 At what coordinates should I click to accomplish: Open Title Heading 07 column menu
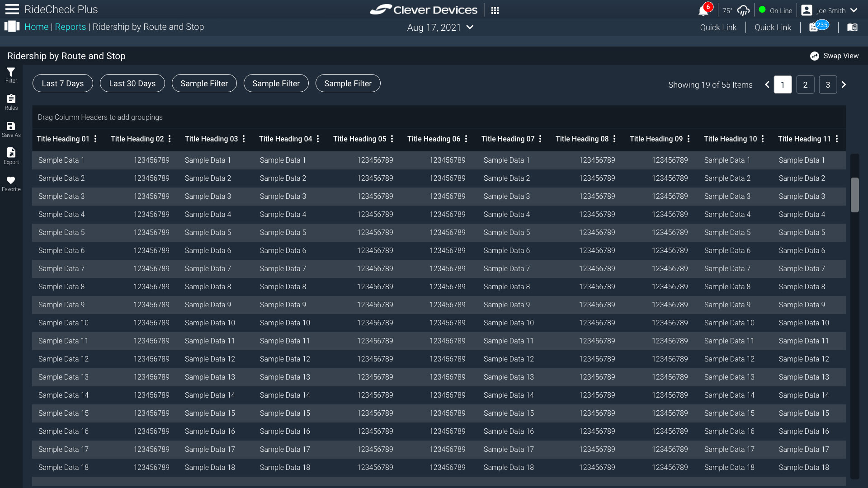pyautogui.click(x=540, y=139)
